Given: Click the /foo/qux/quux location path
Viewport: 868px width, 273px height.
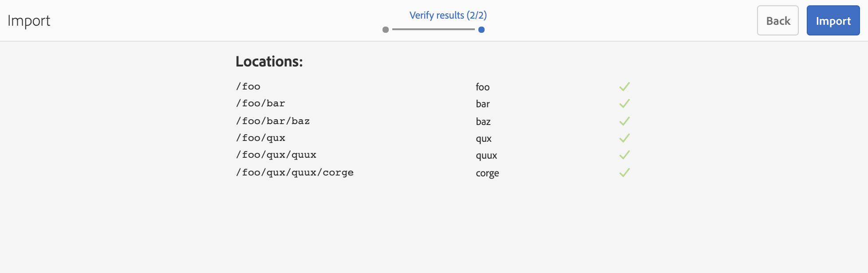Looking at the screenshot, I should click(276, 155).
